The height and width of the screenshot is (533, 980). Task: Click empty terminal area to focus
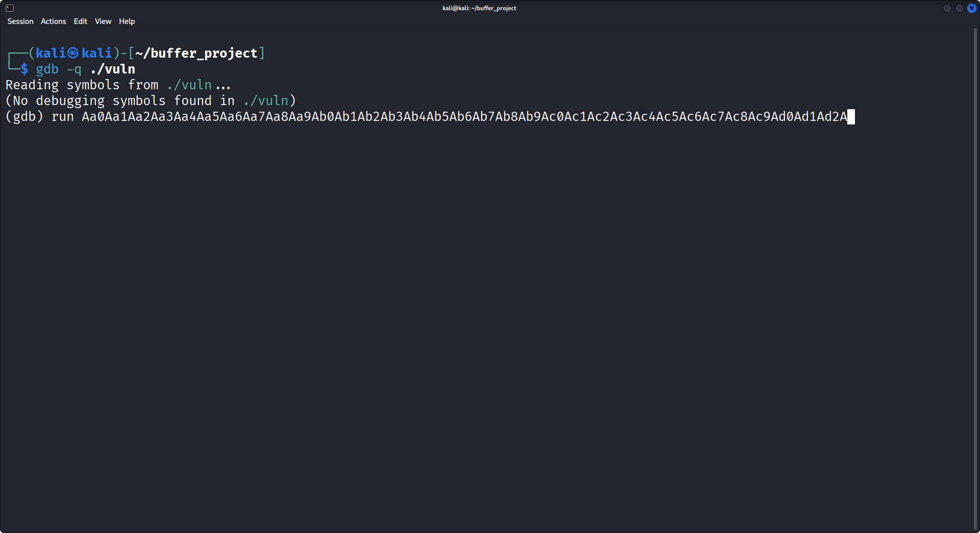pyautogui.click(x=459, y=306)
